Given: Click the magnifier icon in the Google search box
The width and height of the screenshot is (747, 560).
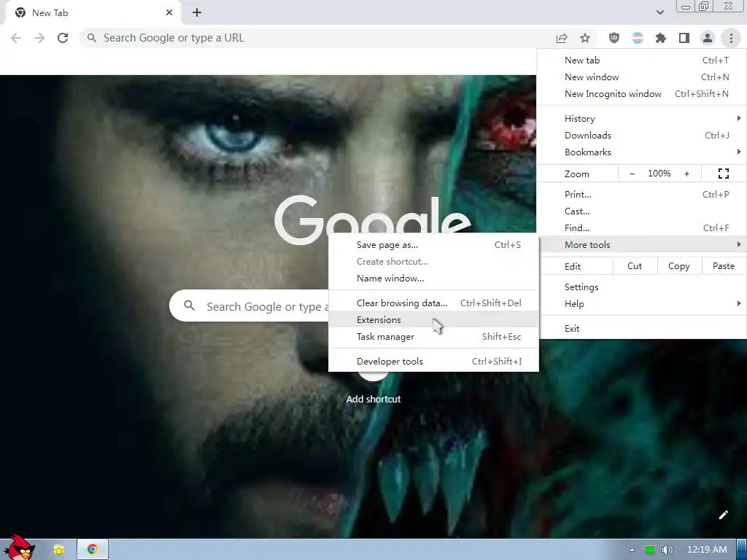Looking at the screenshot, I should click(189, 306).
